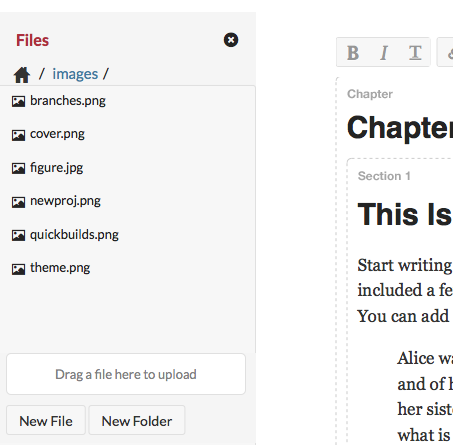Click the theme.png image icon
Image resolution: width=453 pixels, height=445 pixels.
point(18,269)
